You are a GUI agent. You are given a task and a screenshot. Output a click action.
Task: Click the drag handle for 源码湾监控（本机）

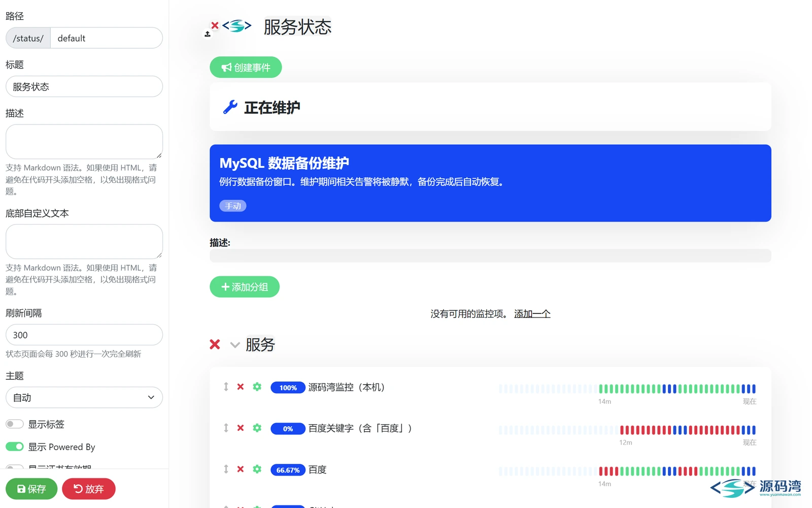pyautogui.click(x=226, y=387)
